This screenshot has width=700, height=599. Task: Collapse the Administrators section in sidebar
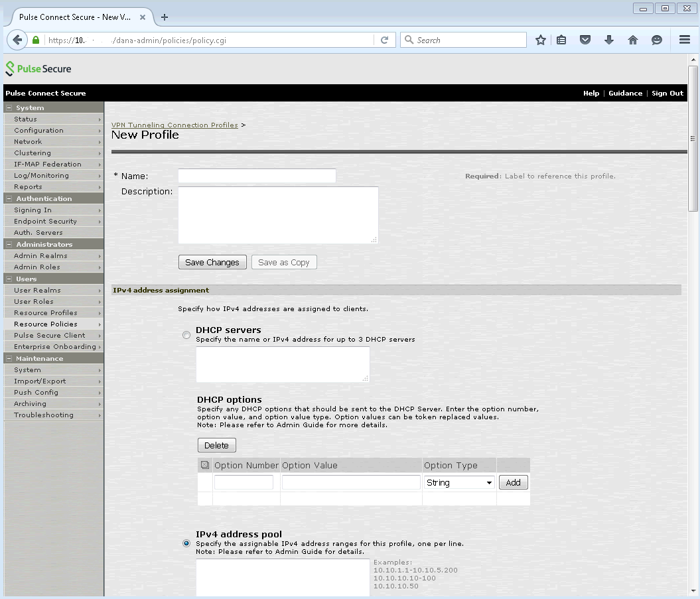9,244
